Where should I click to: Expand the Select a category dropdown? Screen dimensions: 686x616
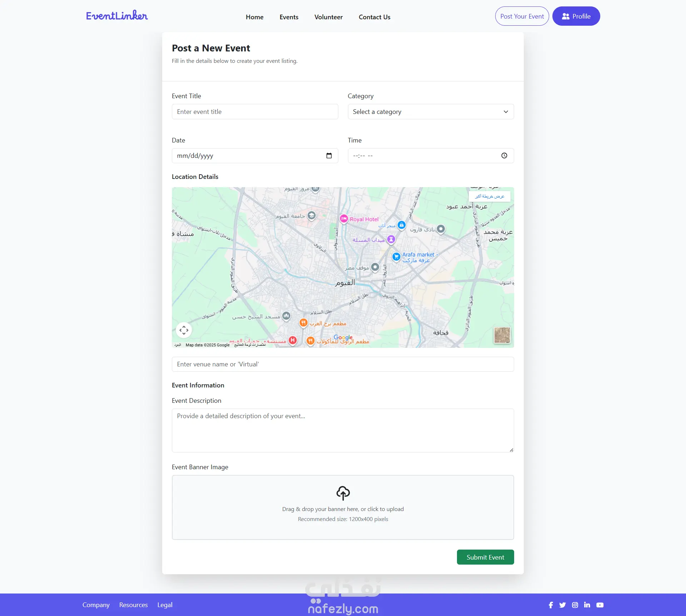coord(431,112)
